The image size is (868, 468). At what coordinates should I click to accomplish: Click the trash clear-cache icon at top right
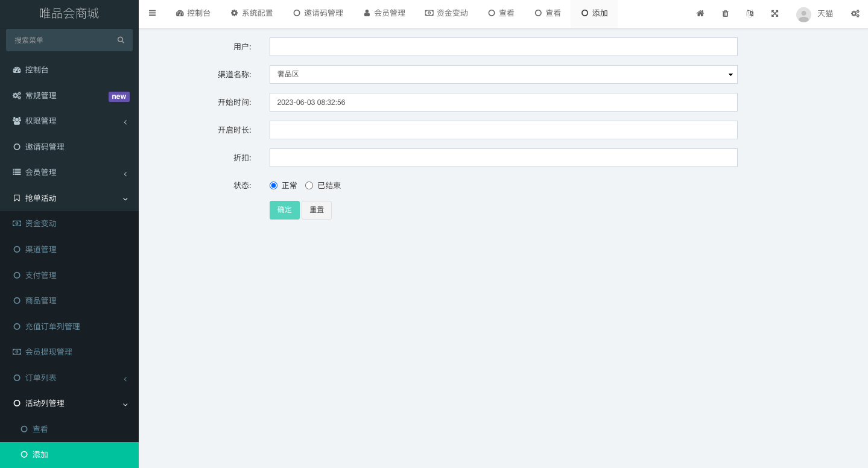[725, 13]
